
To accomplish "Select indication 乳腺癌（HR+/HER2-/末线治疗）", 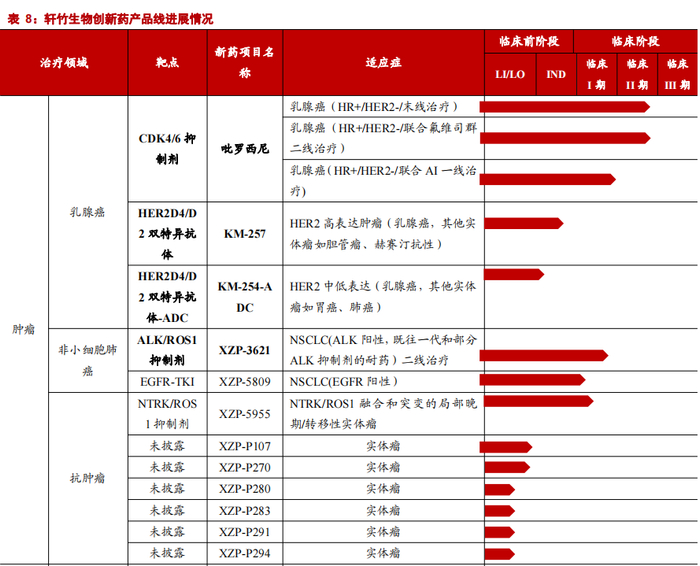I will [x=374, y=107].
